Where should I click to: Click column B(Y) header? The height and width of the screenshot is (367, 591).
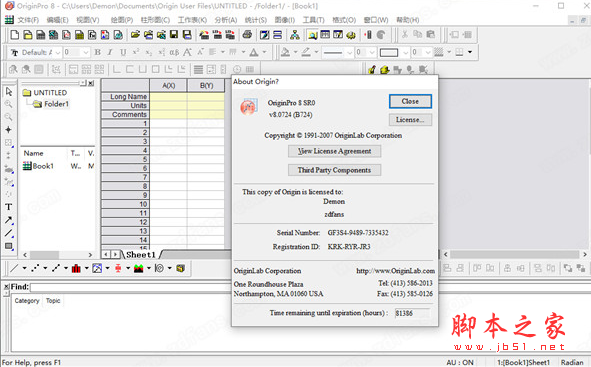pyautogui.click(x=206, y=86)
